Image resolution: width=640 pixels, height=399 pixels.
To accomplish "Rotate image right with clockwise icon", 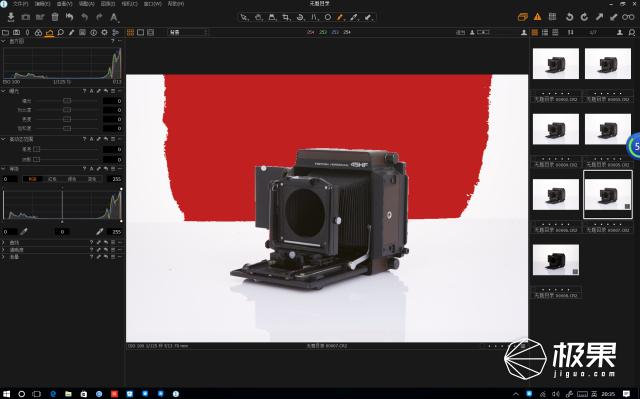I will (x=584, y=17).
